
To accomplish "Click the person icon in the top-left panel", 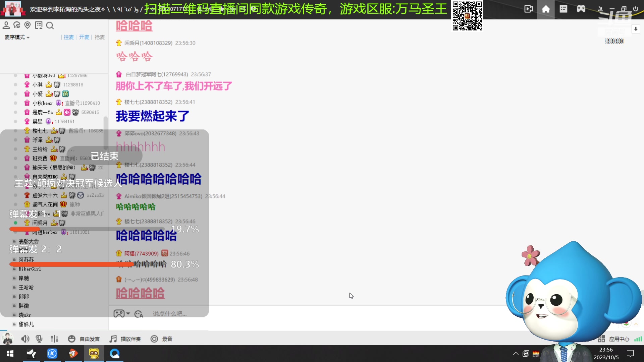I will (6, 25).
